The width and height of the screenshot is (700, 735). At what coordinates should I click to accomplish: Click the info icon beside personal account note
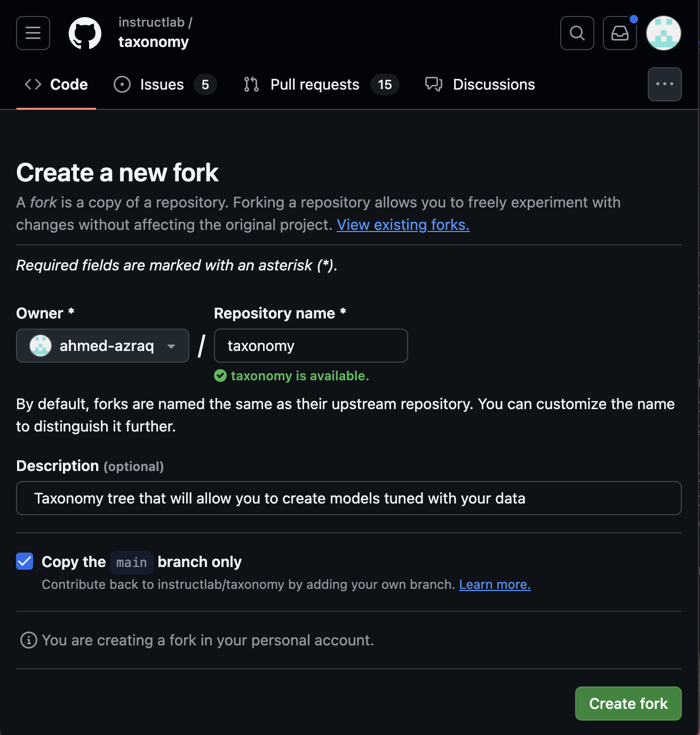coord(28,640)
